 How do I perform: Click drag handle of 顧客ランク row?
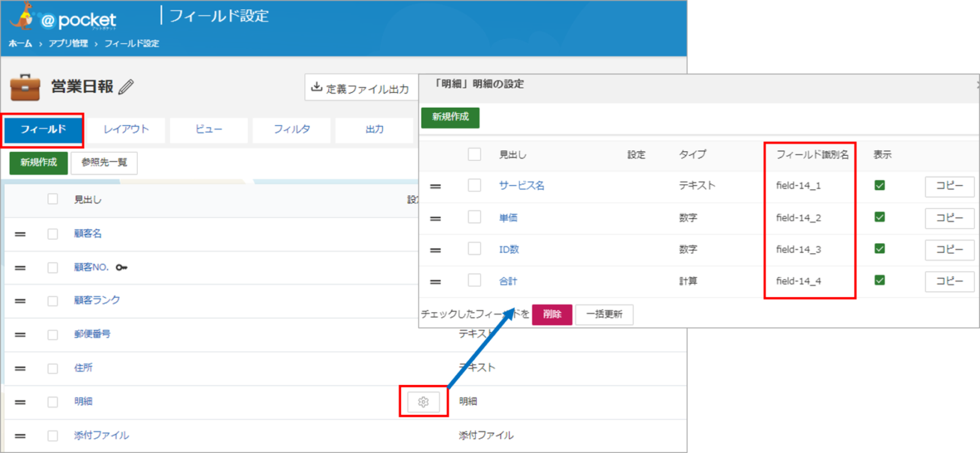pyautogui.click(x=20, y=301)
